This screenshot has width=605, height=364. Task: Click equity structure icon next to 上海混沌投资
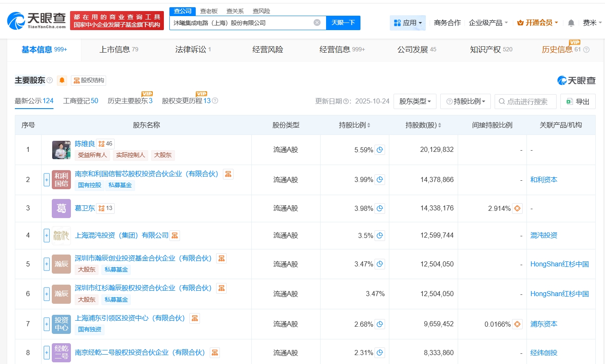point(175,235)
